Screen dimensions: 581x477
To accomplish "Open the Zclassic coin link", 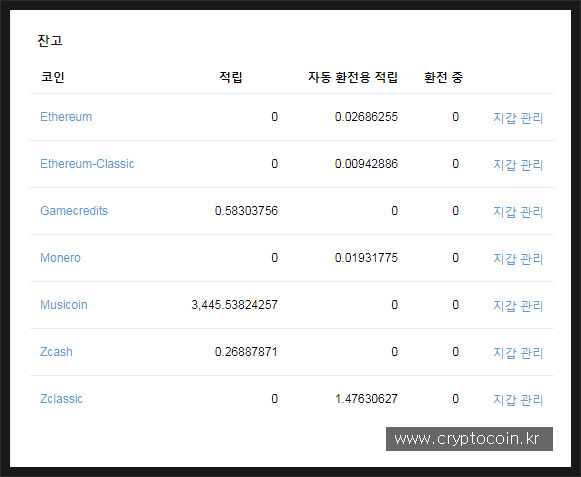I will [x=62, y=399].
